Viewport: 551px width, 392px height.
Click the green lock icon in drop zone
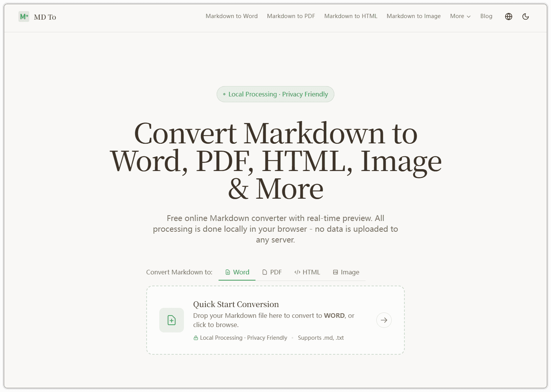196,338
